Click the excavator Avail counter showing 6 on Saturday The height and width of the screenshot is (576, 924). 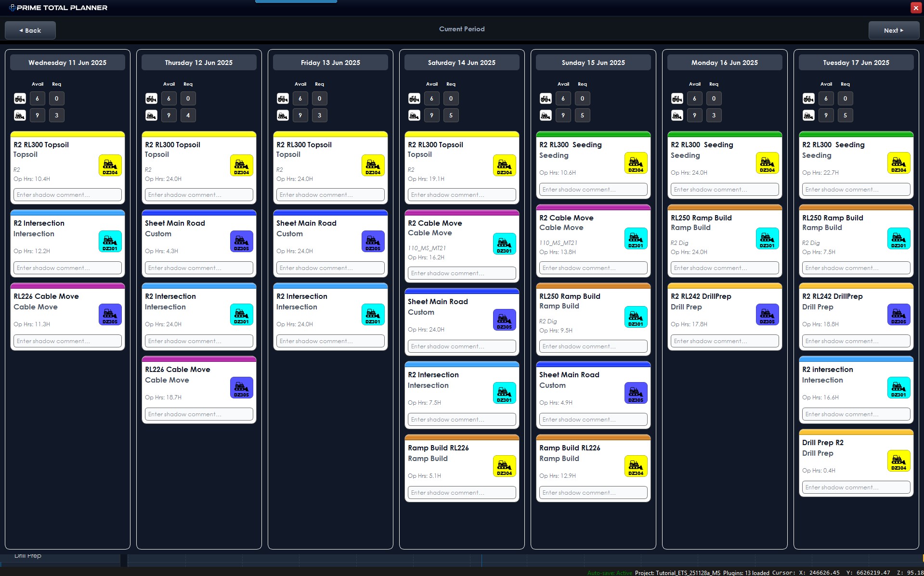point(431,98)
